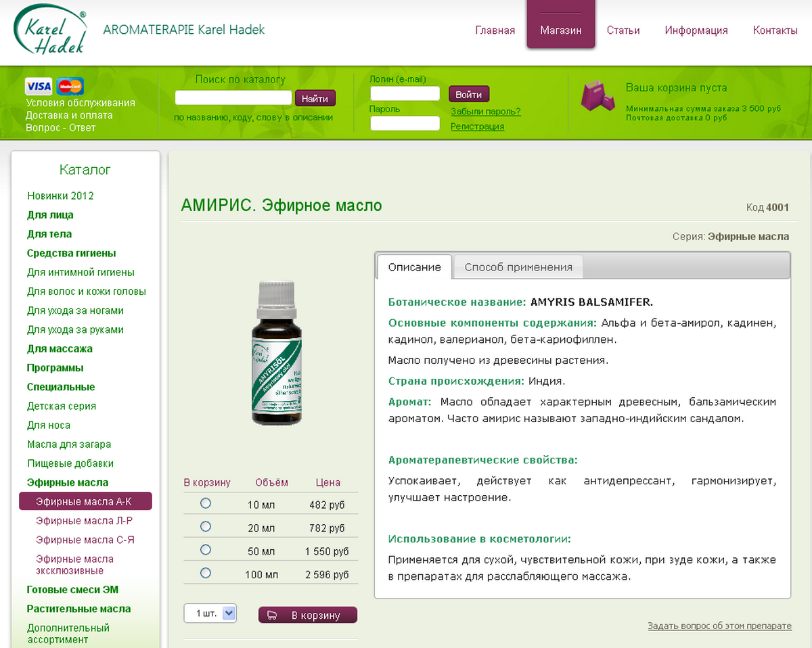Open Для ухода за ногами category
The image size is (812, 648).
tap(75, 310)
